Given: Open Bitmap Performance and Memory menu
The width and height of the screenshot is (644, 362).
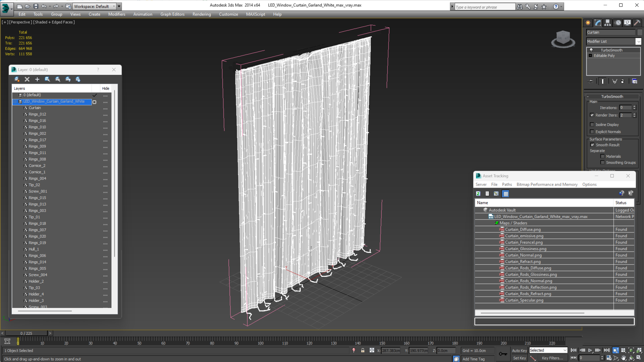Looking at the screenshot, I should click(x=547, y=184).
